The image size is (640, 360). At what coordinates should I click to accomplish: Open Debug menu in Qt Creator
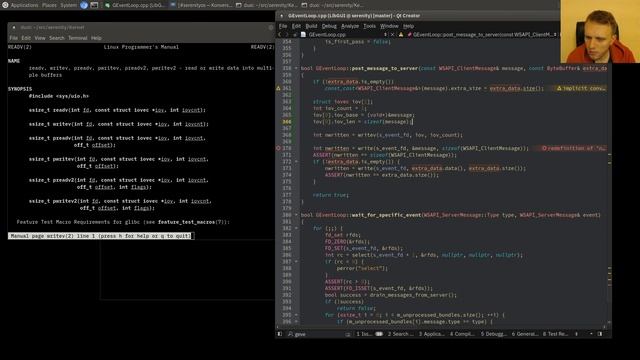click(329, 26)
